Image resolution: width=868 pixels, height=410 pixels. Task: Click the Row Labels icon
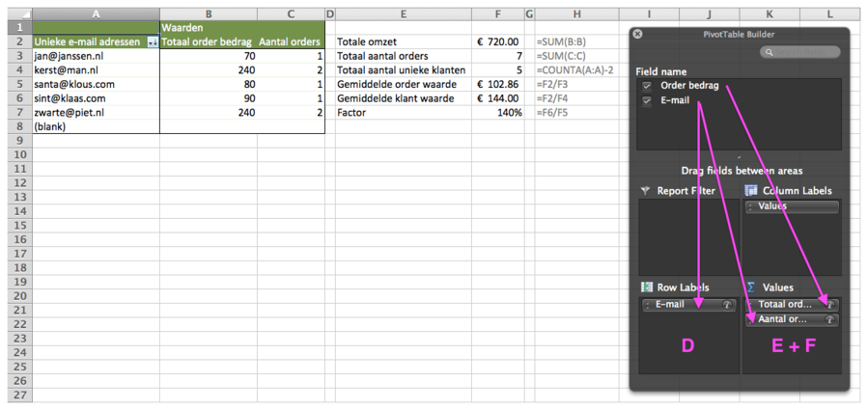coord(646,287)
